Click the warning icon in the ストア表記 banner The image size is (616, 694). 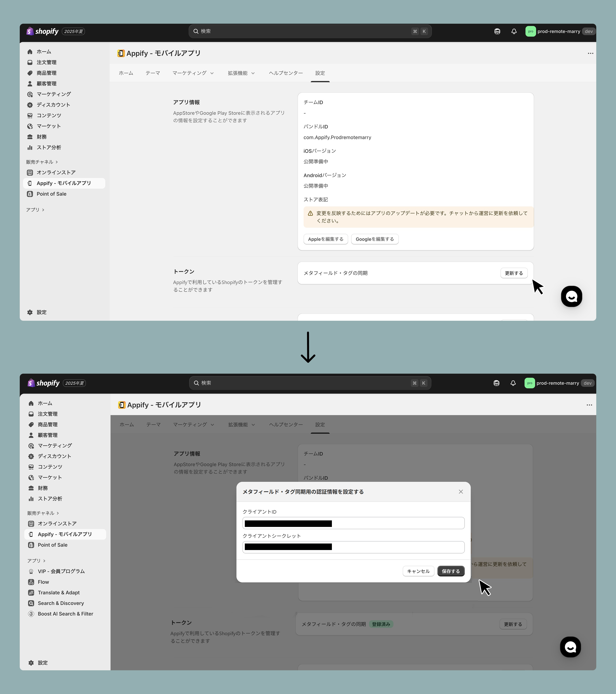click(310, 213)
